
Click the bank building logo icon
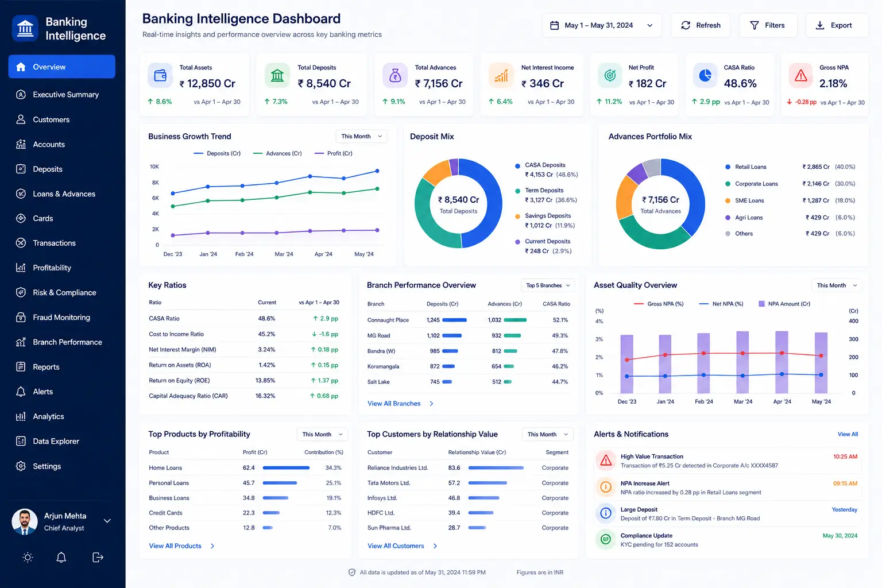click(25, 29)
